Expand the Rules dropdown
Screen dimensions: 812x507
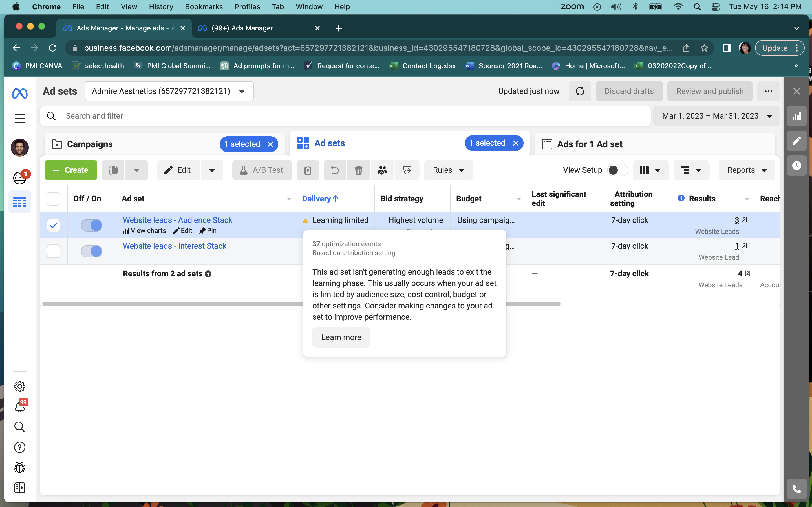448,170
